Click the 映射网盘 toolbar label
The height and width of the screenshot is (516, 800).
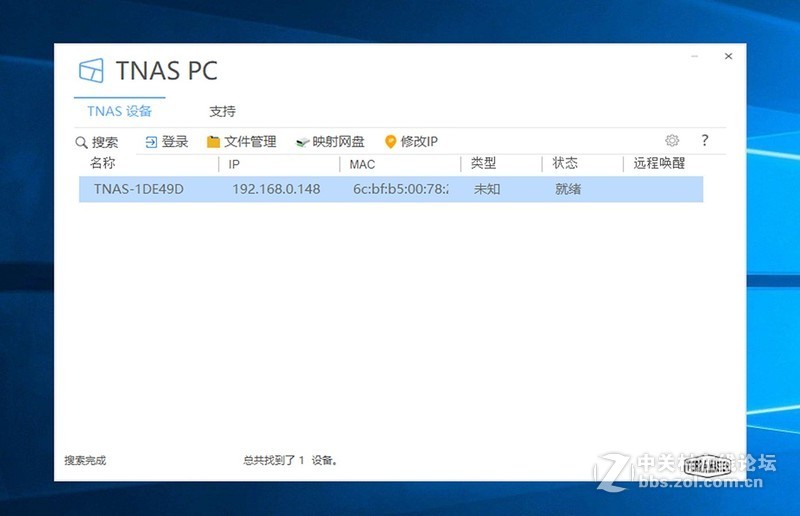[338, 142]
